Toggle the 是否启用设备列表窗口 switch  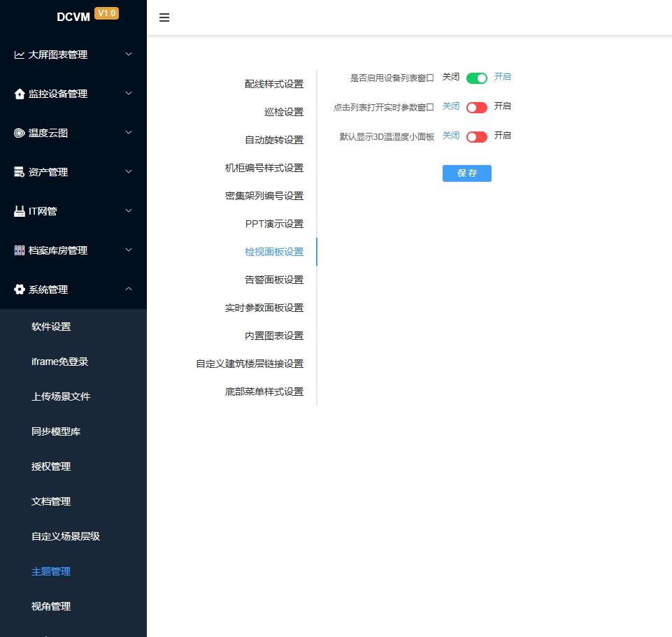click(x=477, y=78)
